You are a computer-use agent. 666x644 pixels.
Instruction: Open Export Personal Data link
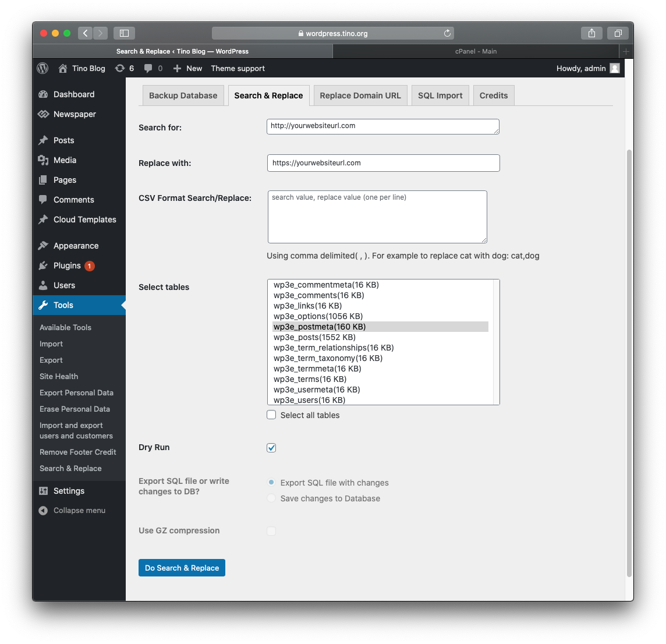(76, 392)
